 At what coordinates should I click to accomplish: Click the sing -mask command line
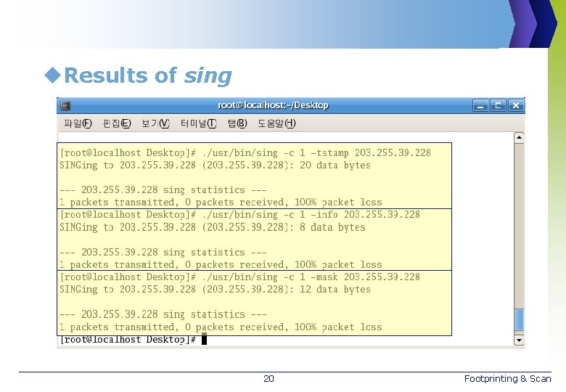pos(239,277)
